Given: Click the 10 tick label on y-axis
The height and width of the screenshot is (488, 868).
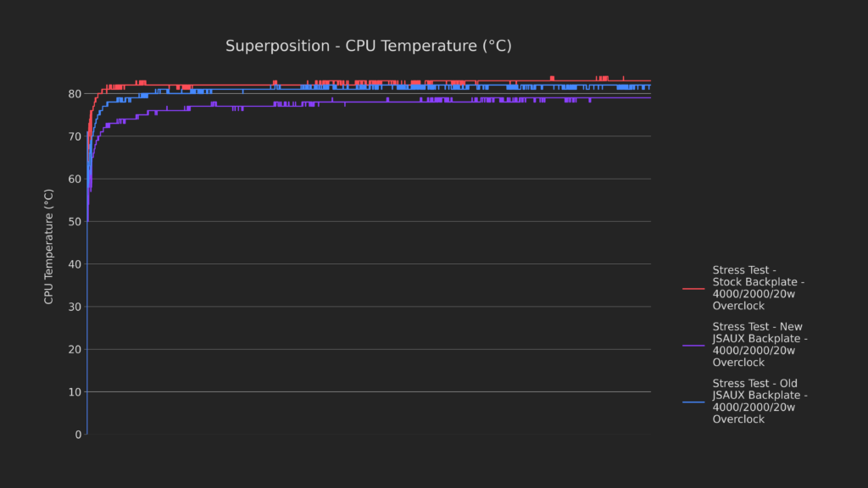Looking at the screenshot, I should [75, 392].
